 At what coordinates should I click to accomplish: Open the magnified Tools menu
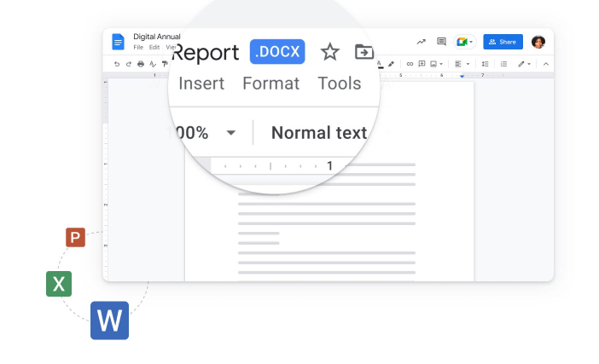(340, 84)
